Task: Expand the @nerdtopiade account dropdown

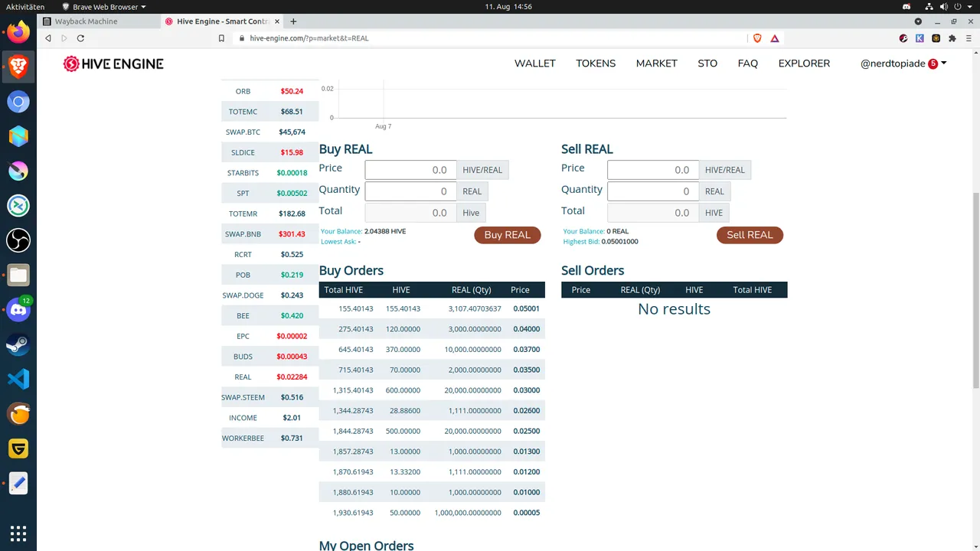Action: pyautogui.click(x=903, y=64)
